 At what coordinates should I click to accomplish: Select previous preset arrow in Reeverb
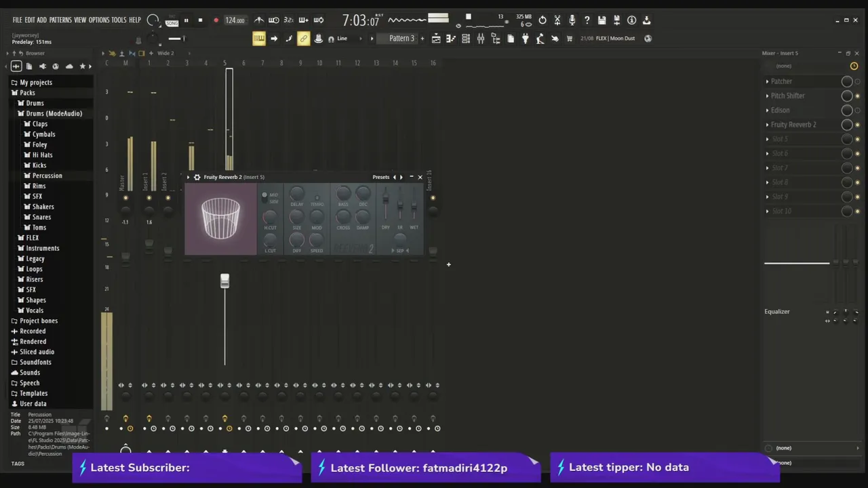[x=394, y=177]
